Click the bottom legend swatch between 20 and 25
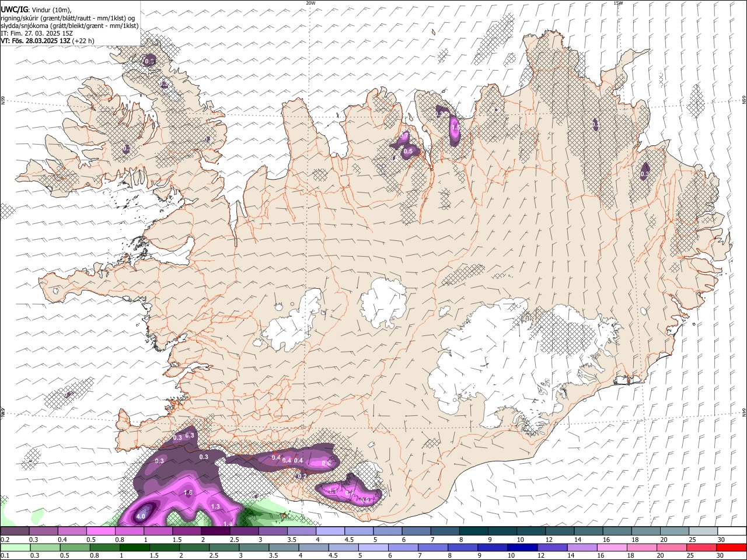This screenshot has width=747, height=560. tap(671, 548)
